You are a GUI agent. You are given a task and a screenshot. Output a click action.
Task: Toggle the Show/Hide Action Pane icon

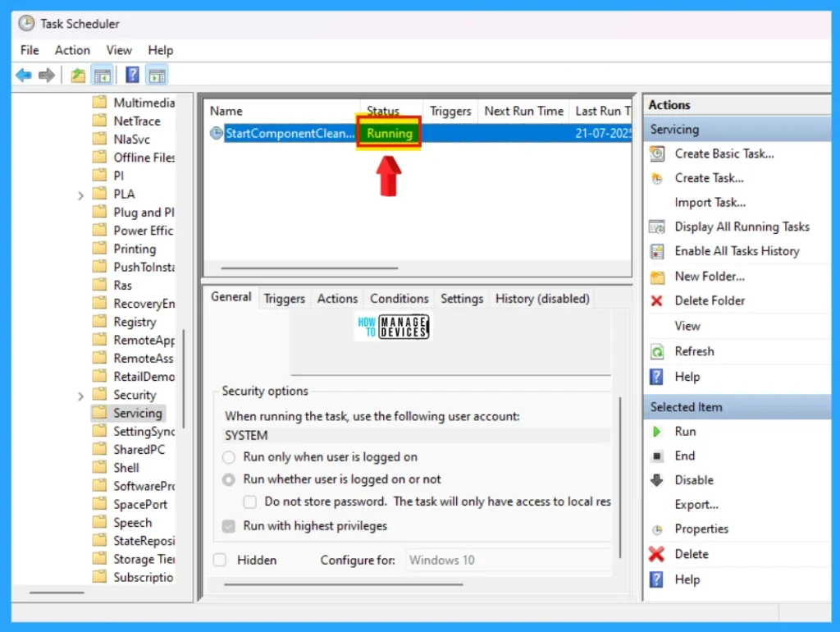point(157,76)
